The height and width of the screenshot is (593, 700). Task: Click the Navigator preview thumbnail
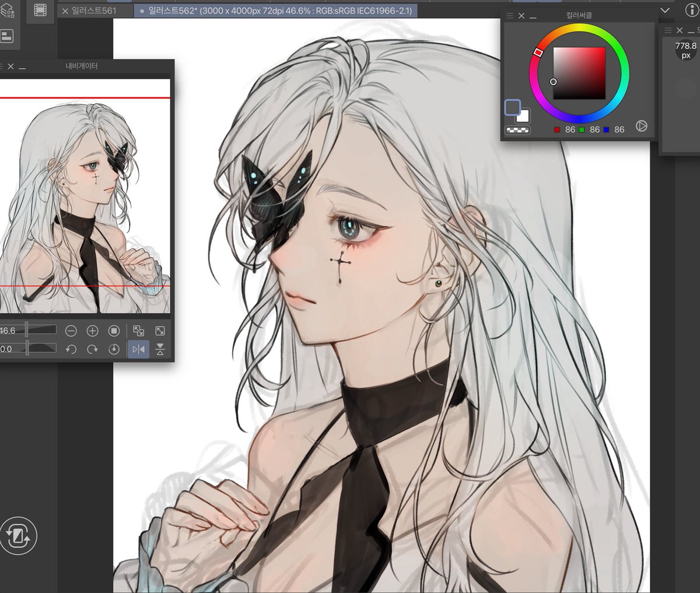85,197
